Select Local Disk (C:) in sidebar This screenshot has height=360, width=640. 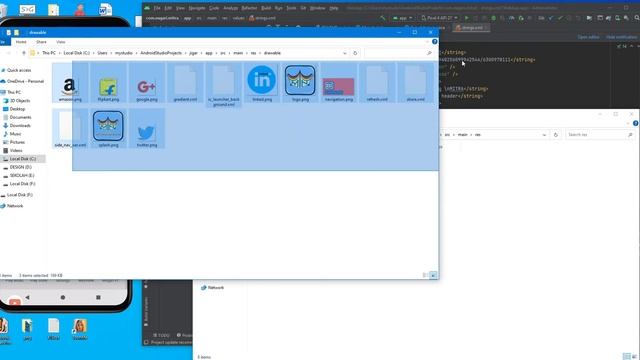click(x=23, y=159)
